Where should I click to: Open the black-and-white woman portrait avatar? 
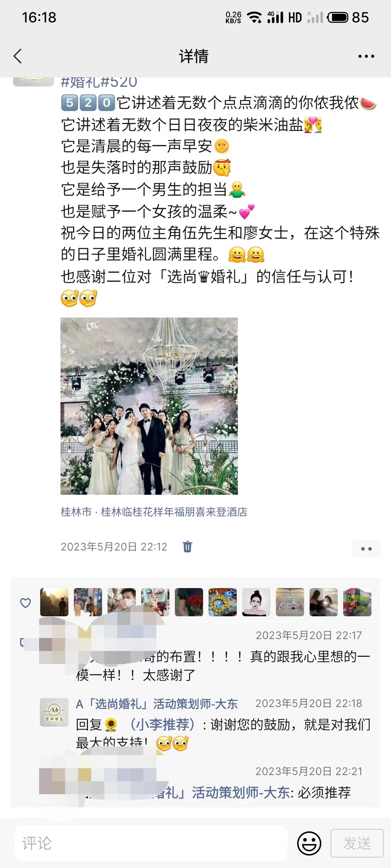tap(256, 602)
